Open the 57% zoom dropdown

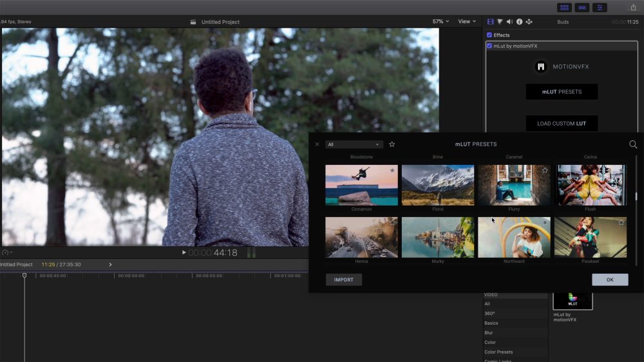point(440,21)
